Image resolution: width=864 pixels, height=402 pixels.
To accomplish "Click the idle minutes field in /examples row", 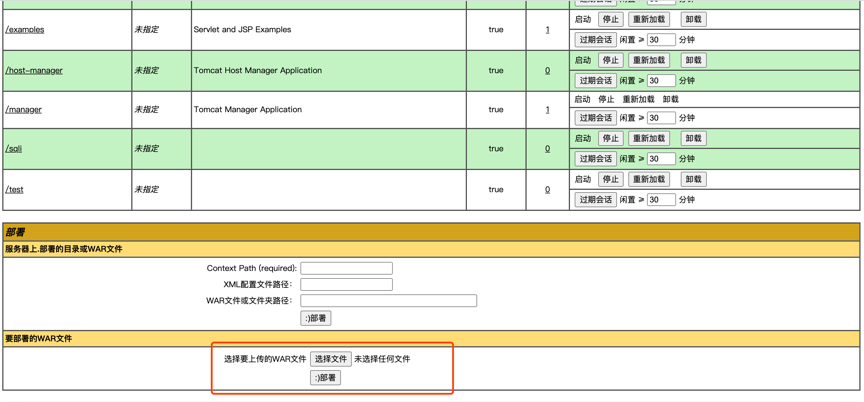I will [x=660, y=40].
